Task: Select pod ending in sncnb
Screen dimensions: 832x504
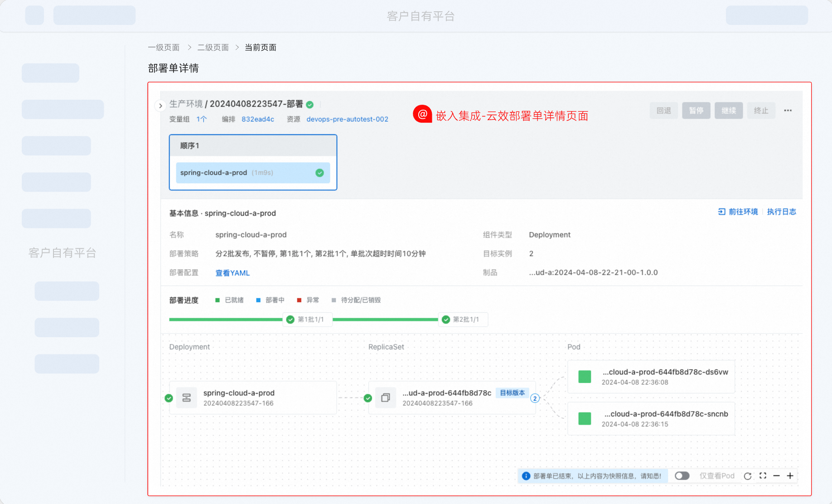Action: pos(651,419)
